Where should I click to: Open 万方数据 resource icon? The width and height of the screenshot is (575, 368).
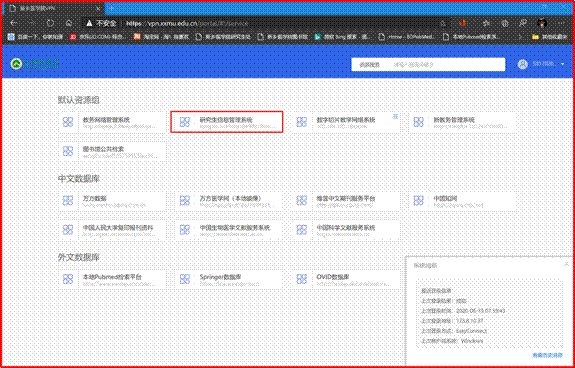point(68,200)
